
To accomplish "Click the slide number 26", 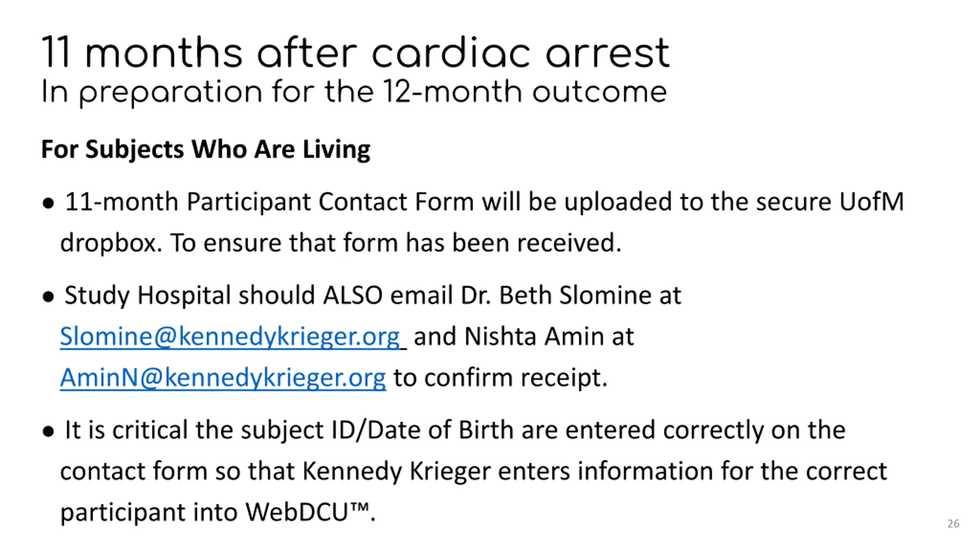I will tap(953, 523).
